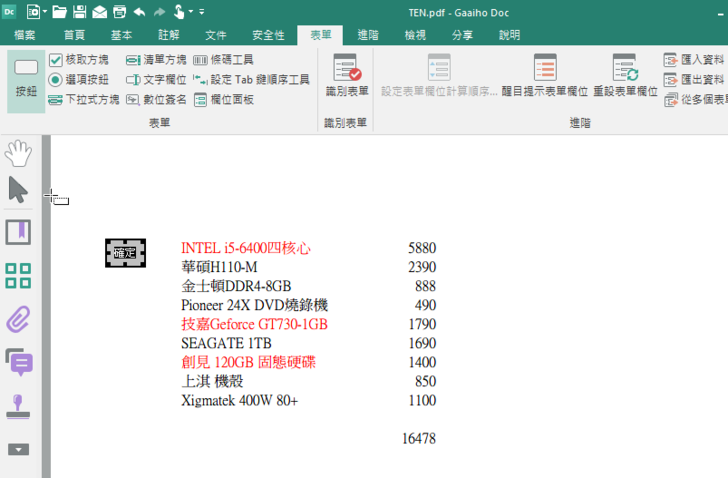Click the total value 16478
The width and height of the screenshot is (728, 478).
click(419, 438)
